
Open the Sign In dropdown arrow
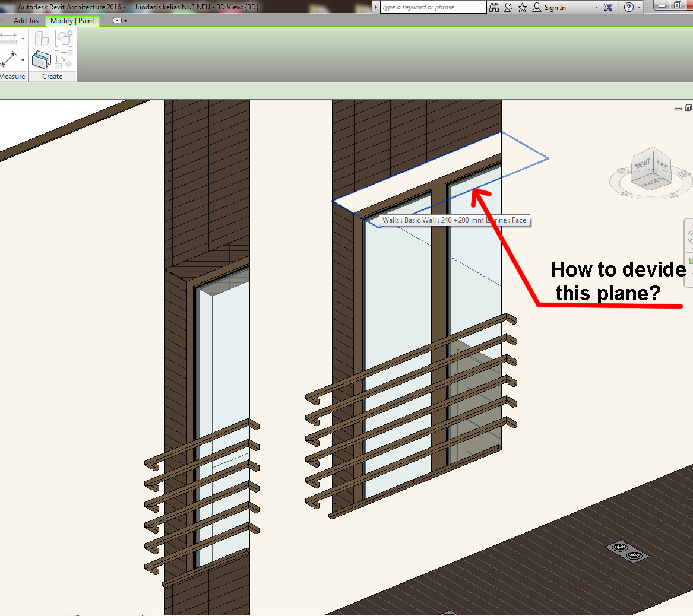click(x=596, y=8)
